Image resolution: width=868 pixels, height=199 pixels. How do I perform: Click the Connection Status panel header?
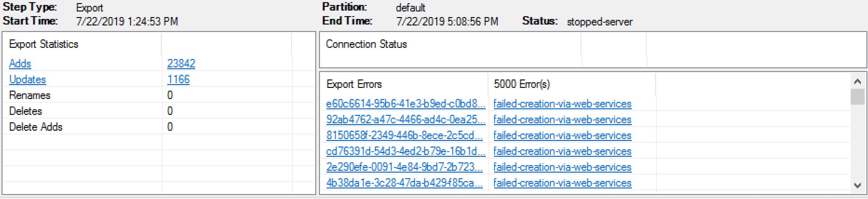point(366,44)
